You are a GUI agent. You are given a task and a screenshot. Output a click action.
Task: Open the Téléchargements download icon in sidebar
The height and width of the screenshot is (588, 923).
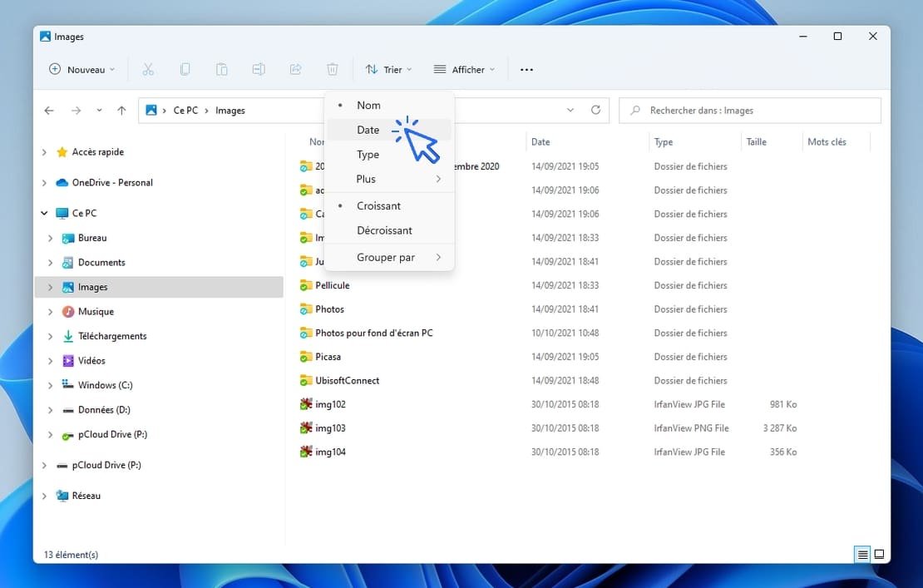pos(68,336)
